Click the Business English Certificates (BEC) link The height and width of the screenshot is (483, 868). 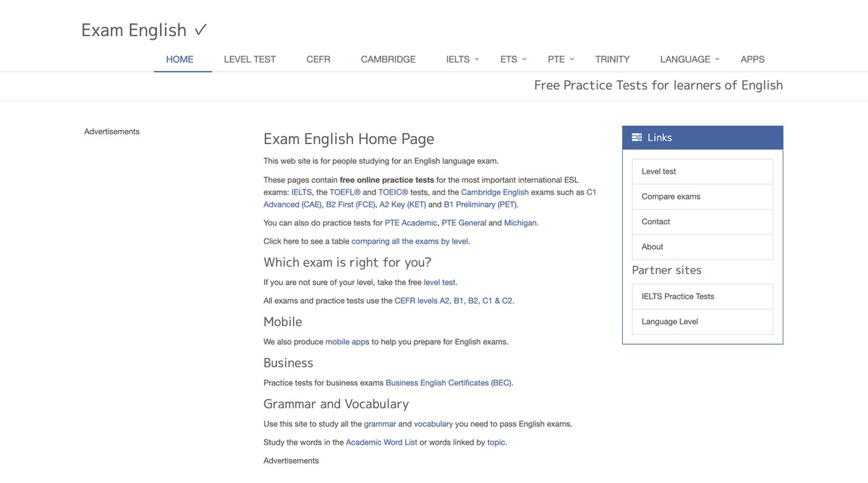(448, 383)
